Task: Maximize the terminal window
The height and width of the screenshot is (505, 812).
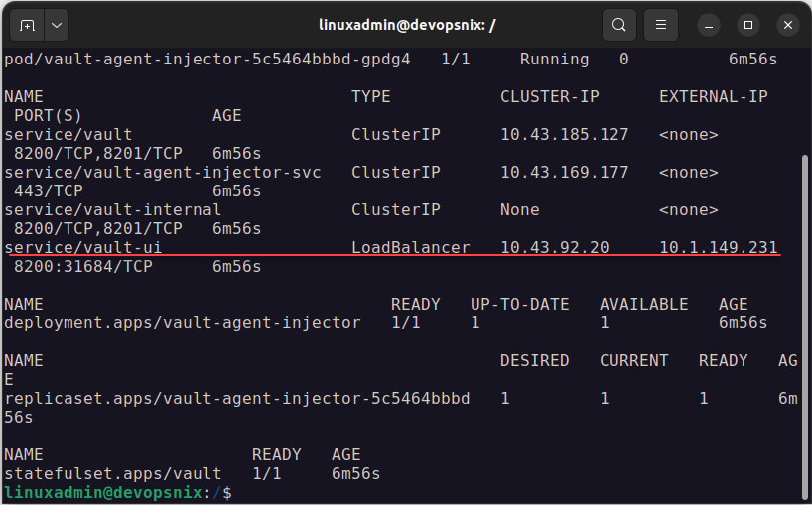Action: [x=748, y=24]
